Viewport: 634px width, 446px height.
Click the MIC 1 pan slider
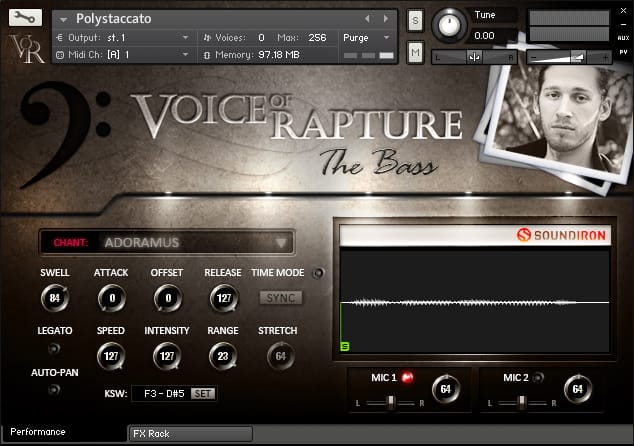pyautogui.click(x=390, y=401)
